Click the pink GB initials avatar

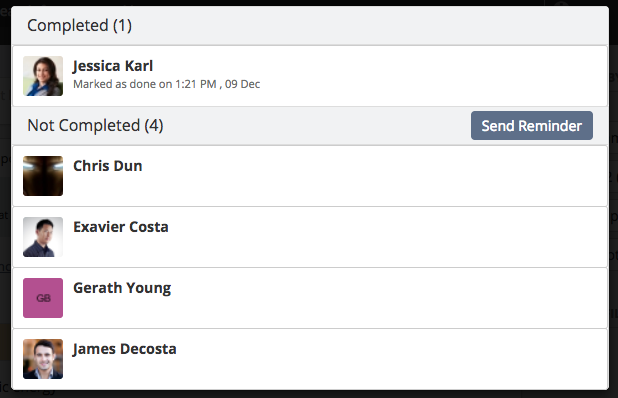(x=43, y=298)
